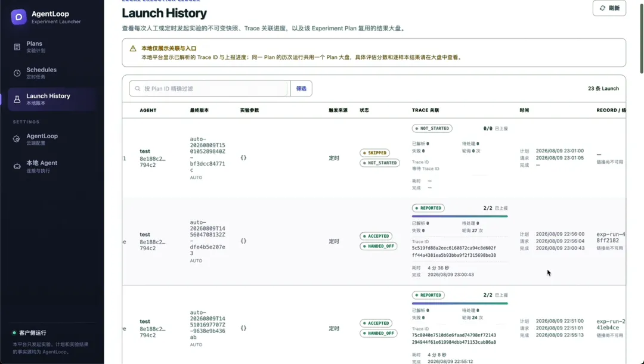Screen dimensions: 644x364
Task: Click 0/0 已上报 counter
Action: coord(496,129)
